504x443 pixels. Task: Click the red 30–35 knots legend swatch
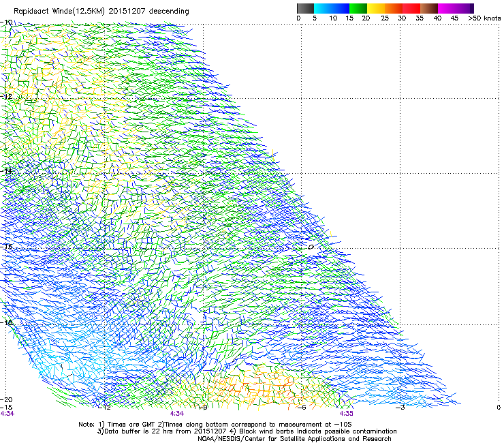click(x=411, y=8)
